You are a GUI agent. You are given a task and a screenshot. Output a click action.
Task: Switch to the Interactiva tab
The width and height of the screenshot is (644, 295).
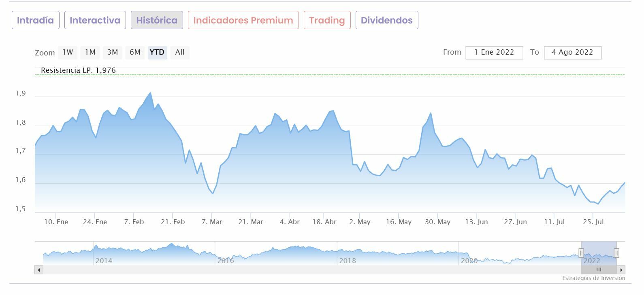(x=95, y=20)
